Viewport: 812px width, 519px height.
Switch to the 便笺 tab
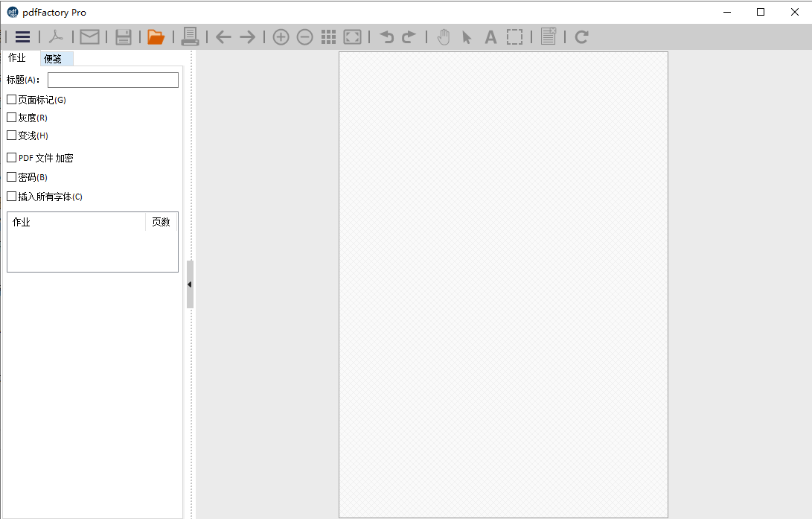tap(53, 59)
